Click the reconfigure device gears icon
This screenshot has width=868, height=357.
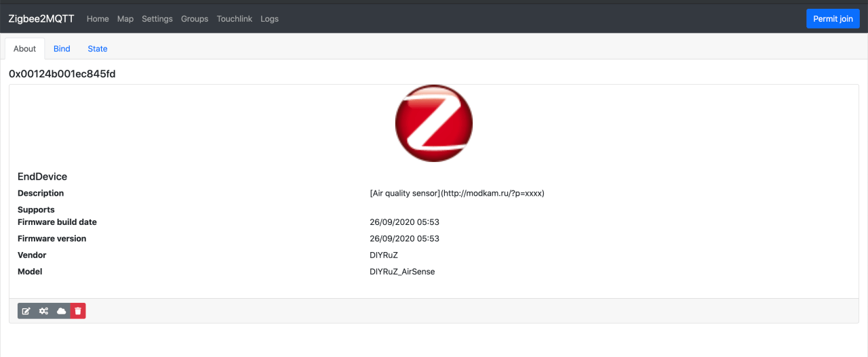43,311
